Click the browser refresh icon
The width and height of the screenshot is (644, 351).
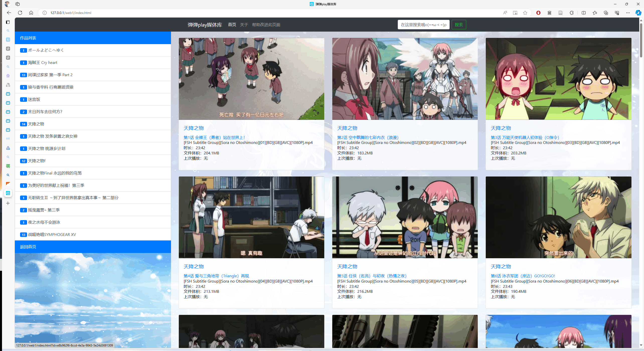click(x=20, y=13)
